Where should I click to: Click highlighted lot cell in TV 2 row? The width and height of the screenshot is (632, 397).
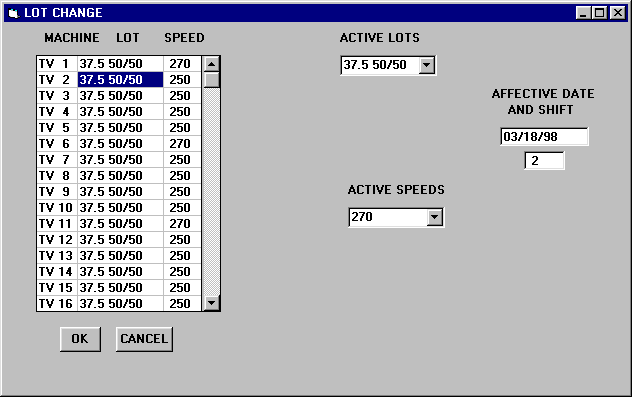121,80
